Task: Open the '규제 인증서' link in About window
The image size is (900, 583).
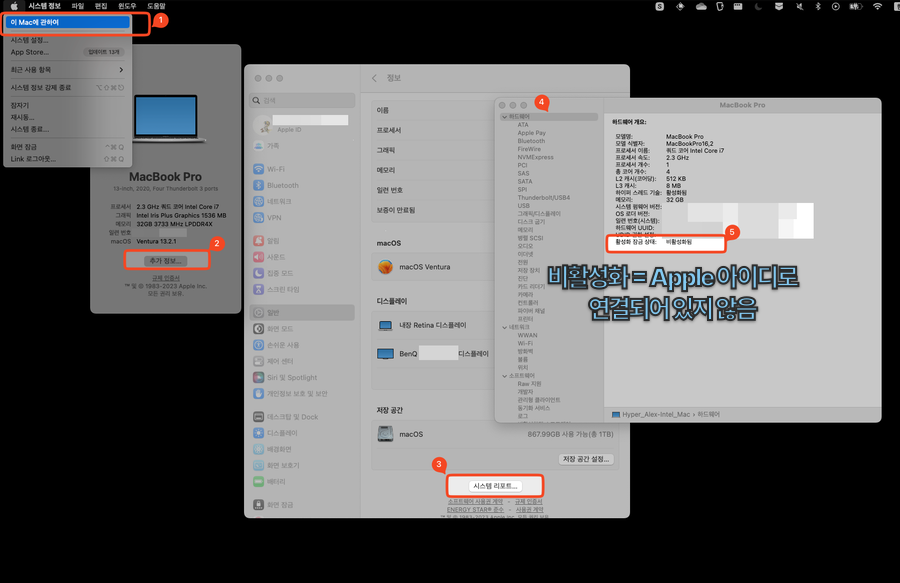Action: (x=166, y=278)
